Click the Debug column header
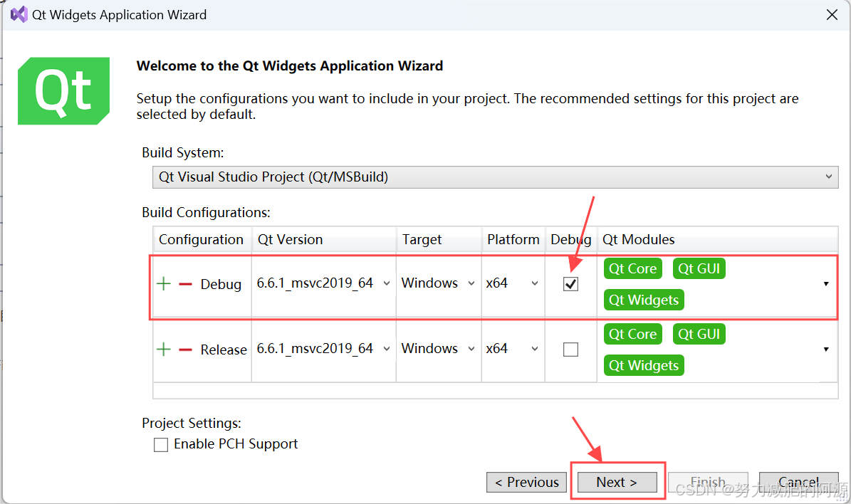 tap(571, 240)
